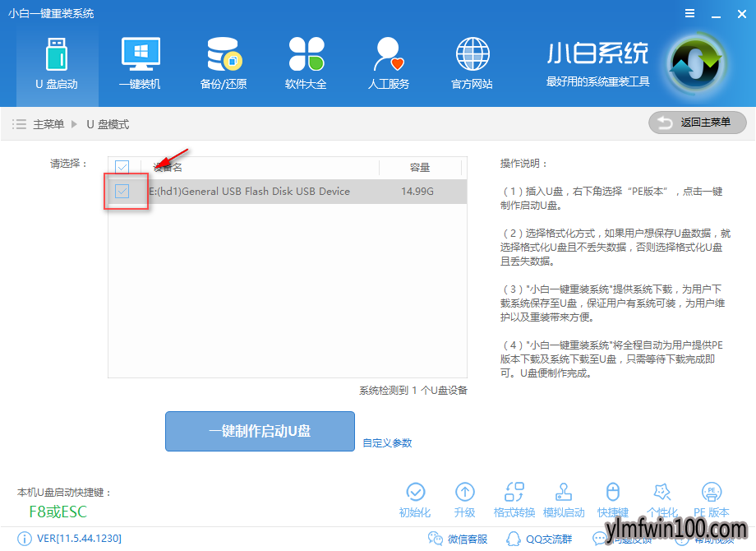Image resolution: width=756 pixels, height=551 pixels.
Task: Open the 官方网站 tab
Action: point(472,64)
